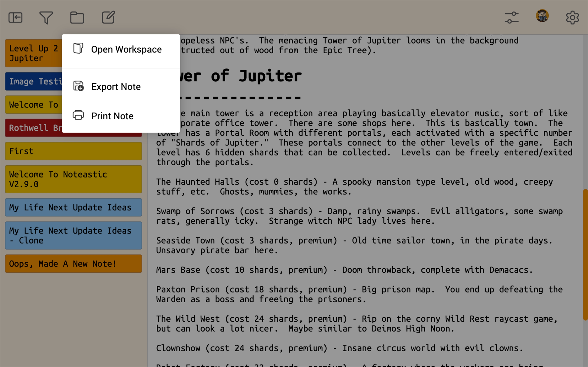Screen dimensions: 588x367
Task: Open the sliders adjustment icon
Action: pyautogui.click(x=512, y=17)
